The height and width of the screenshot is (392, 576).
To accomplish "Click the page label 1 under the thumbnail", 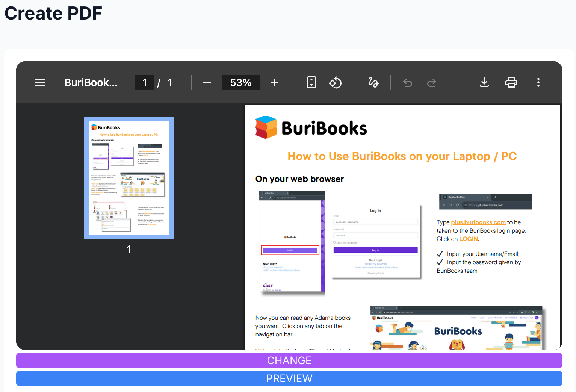I will click(x=129, y=249).
